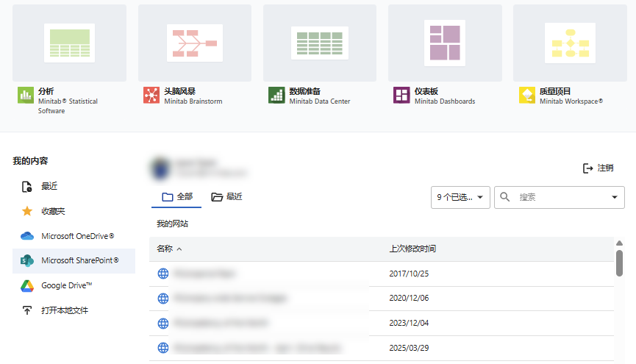Expand the search box dropdown arrow
Screen dimensions: 636x364
click(x=615, y=197)
